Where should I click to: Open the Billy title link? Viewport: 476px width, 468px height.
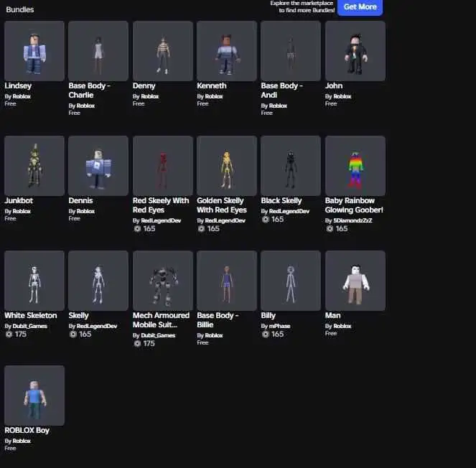click(x=268, y=315)
